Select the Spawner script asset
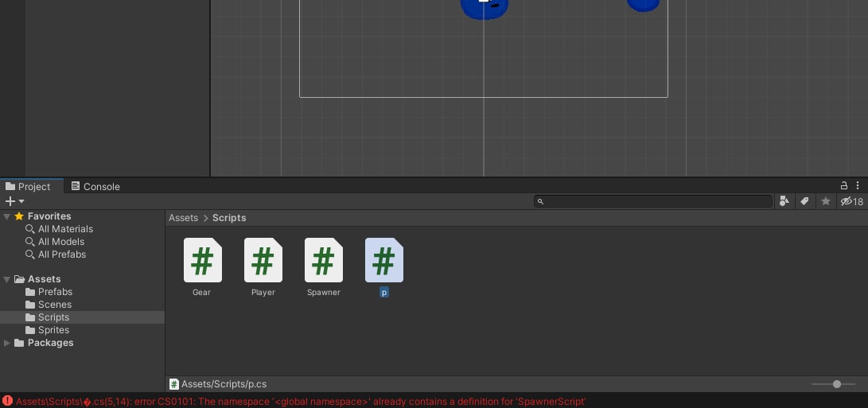Image resolution: width=868 pixels, height=408 pixels. point(323,261)
